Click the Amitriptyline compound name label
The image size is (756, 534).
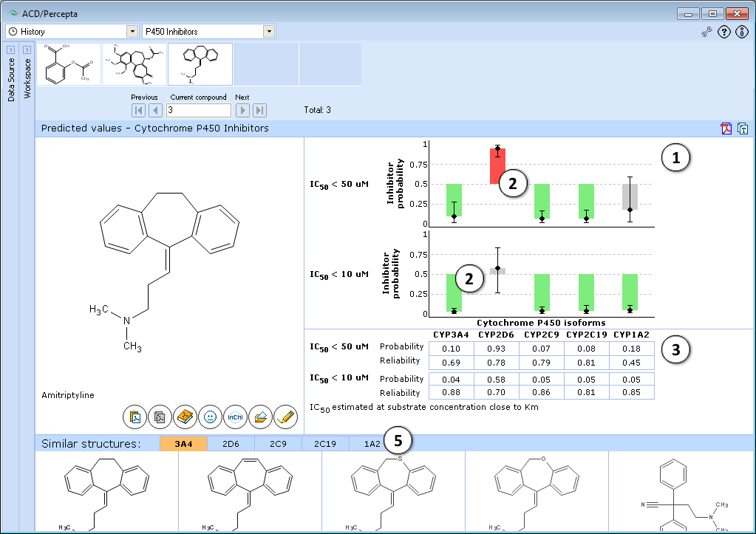(x=68, y=395)
